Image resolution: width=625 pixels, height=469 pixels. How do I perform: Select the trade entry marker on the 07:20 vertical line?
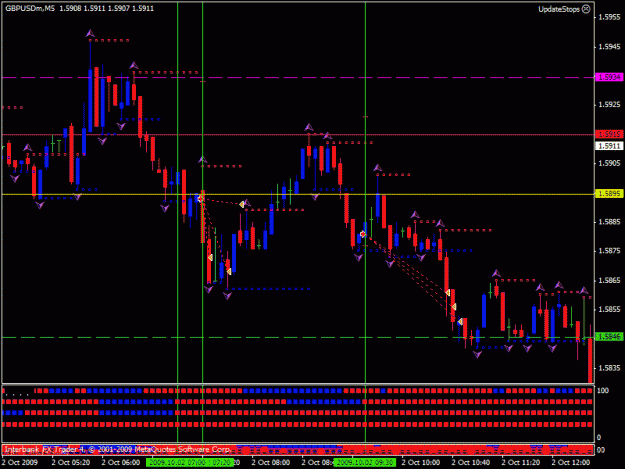click(x=200, y=198)
